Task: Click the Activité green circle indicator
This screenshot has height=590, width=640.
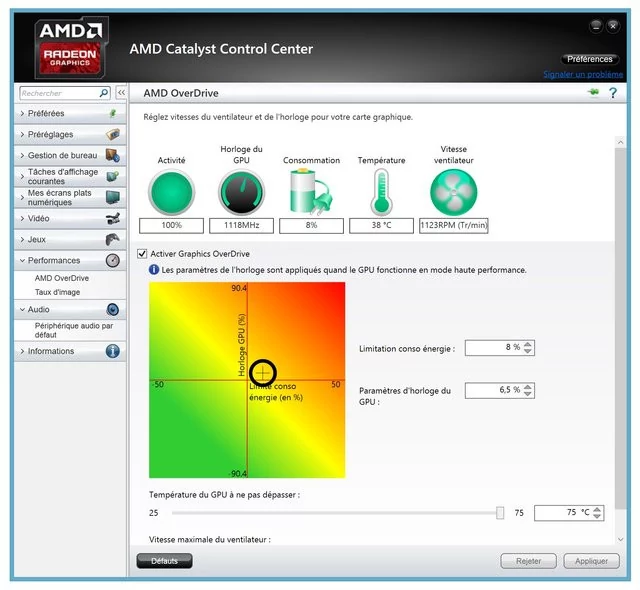Action: (171, 192)
